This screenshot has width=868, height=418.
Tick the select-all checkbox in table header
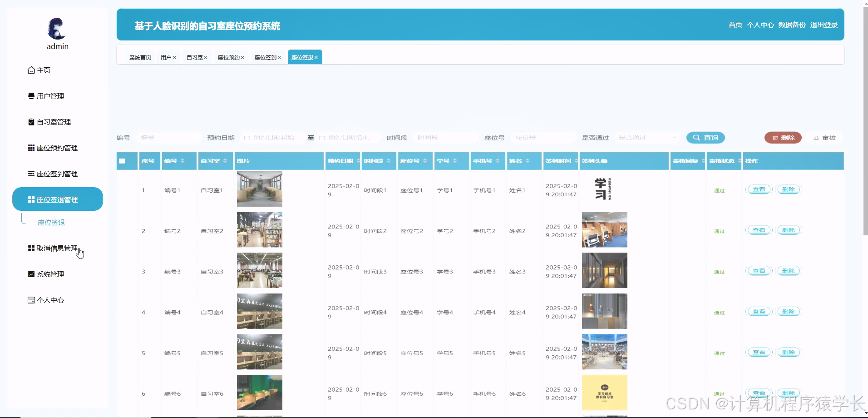point(122,161)
